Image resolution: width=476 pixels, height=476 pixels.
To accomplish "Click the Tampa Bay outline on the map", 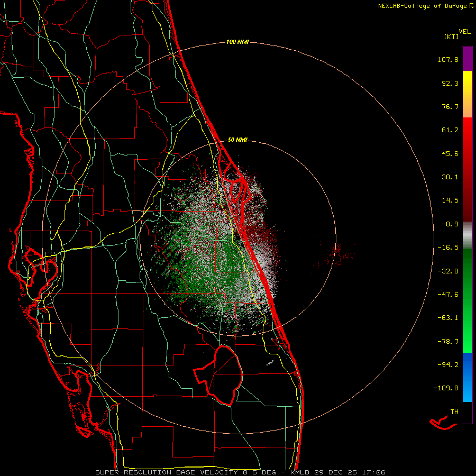I will tap(40, 267).
